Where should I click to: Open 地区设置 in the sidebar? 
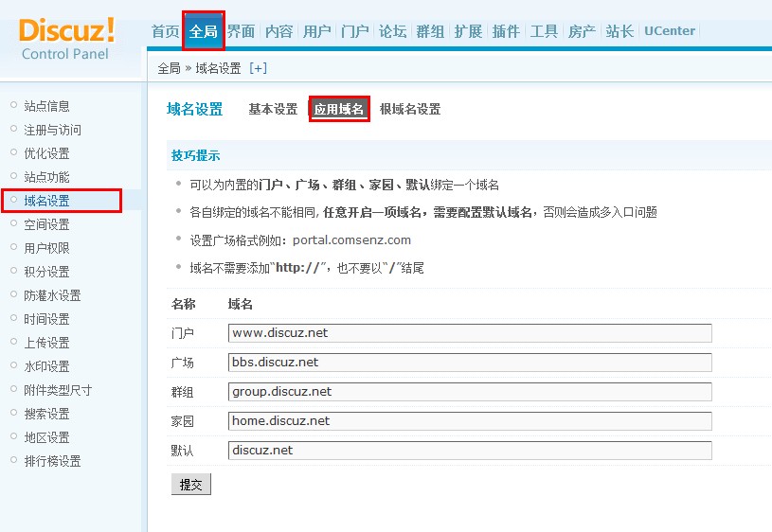point(46,437)
